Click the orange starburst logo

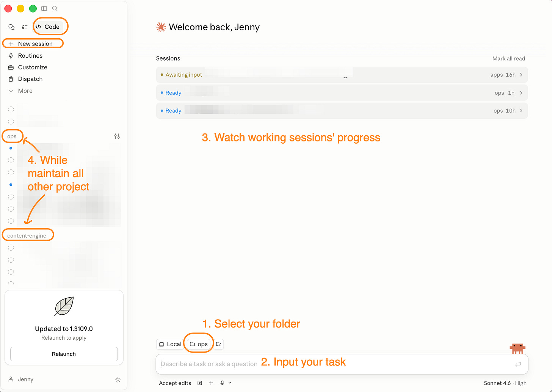161,27
